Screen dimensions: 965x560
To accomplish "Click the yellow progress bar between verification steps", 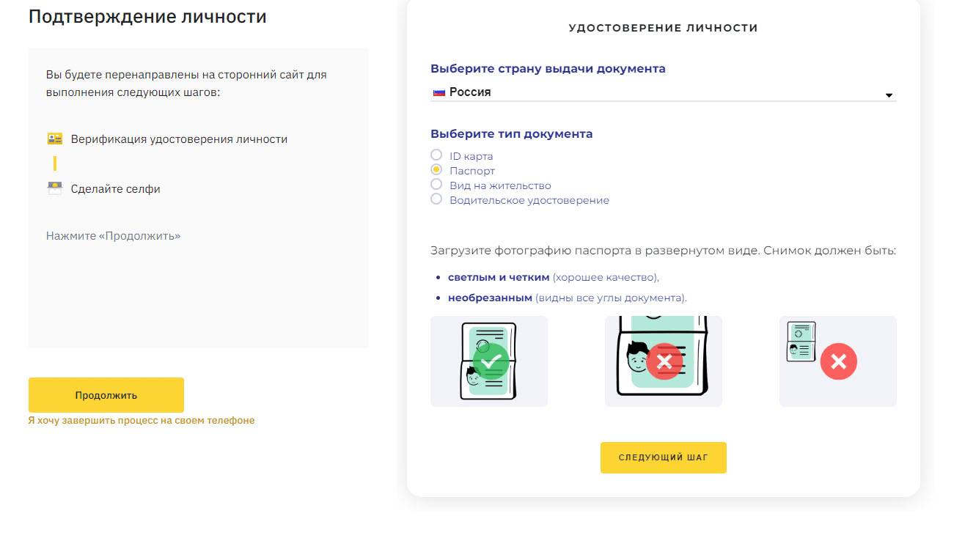I will tap(55, 163).
